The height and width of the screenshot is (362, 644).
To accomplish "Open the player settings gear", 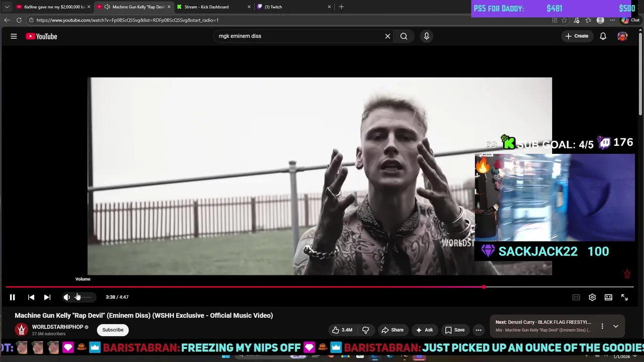I will click(x=592, y=297).
